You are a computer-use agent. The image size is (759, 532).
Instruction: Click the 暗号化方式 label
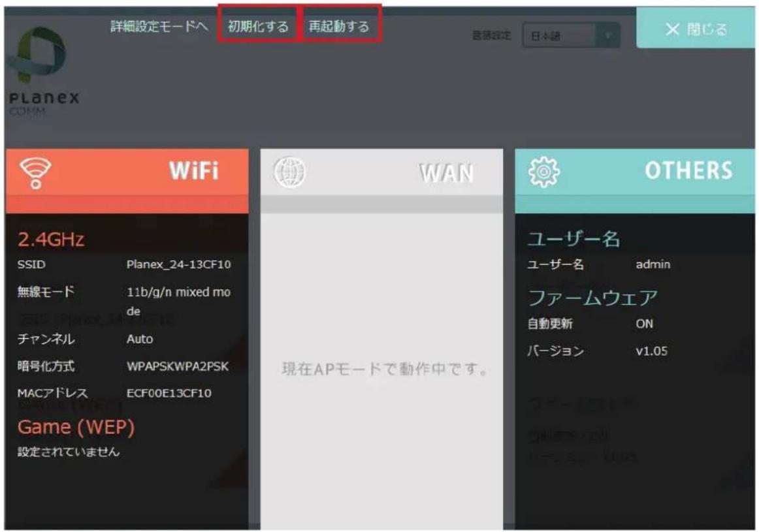46,366
